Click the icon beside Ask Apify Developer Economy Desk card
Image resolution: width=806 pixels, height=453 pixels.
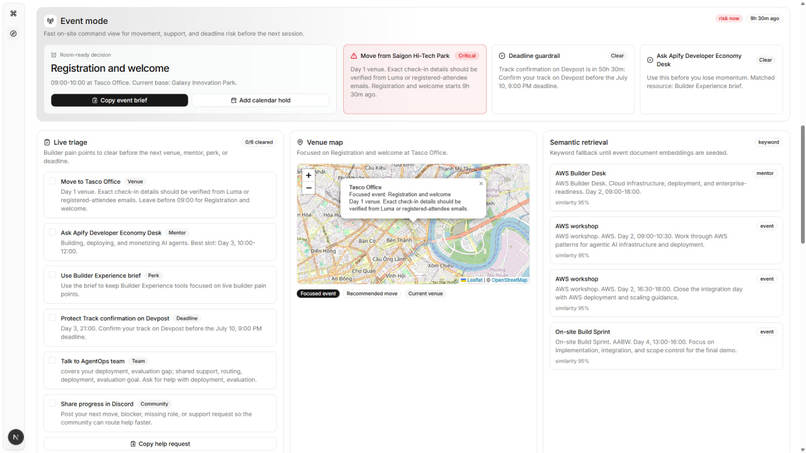point(650,60)
